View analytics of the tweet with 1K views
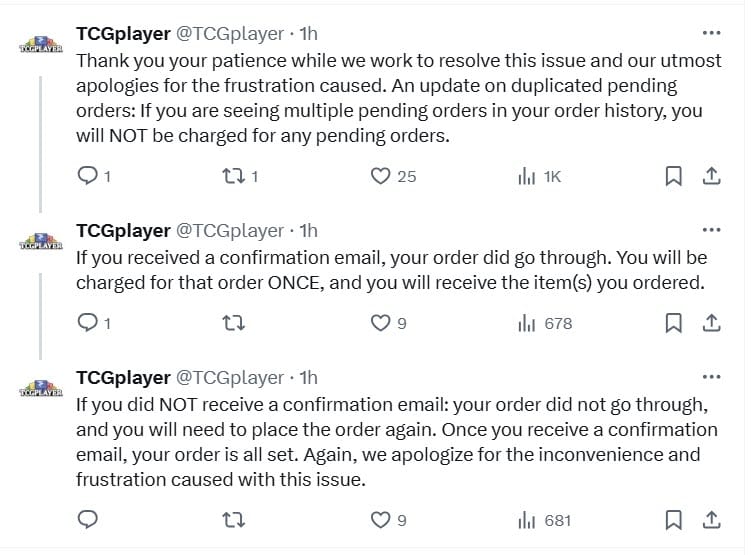Viewport: 756px width, 555px height. [x=527, y=177]
